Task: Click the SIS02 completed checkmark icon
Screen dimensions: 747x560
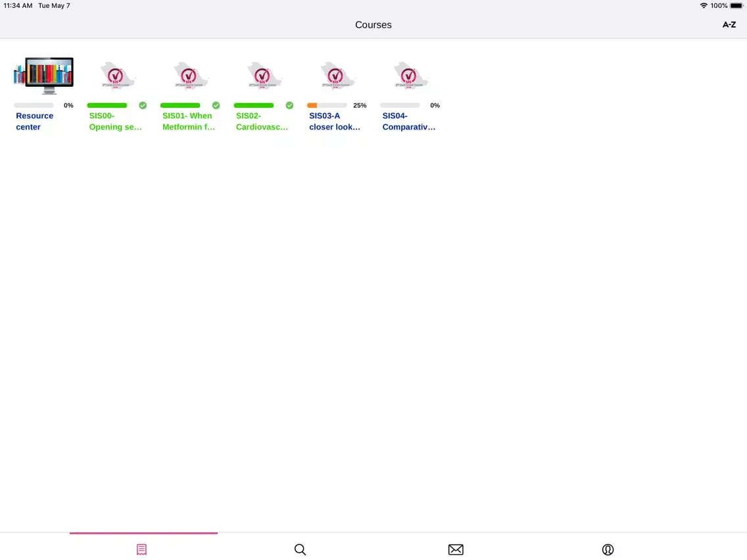Action: 289,105
